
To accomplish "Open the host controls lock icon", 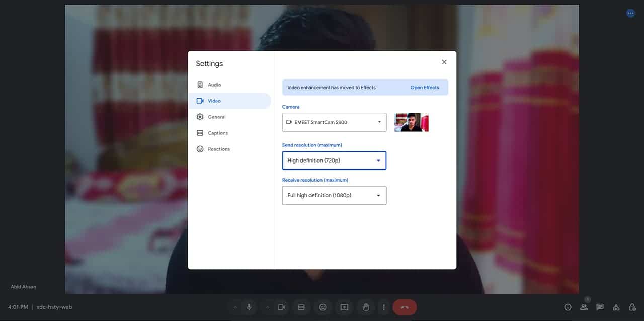I will point(632,307).
